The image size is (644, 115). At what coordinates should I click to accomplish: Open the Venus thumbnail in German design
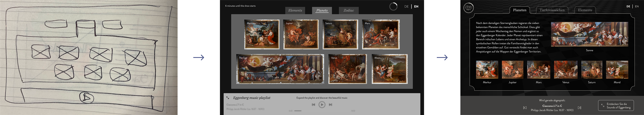click(566, 70)
